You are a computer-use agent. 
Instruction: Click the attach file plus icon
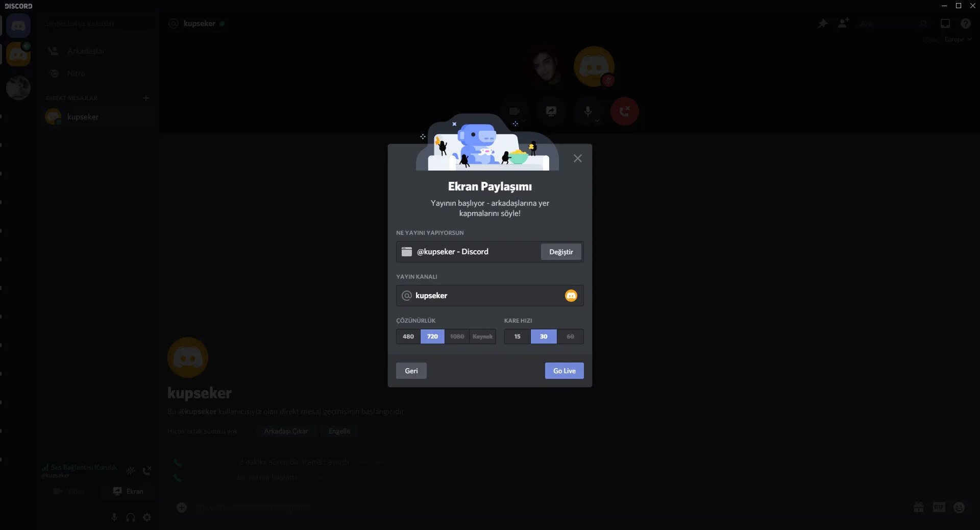182,508
